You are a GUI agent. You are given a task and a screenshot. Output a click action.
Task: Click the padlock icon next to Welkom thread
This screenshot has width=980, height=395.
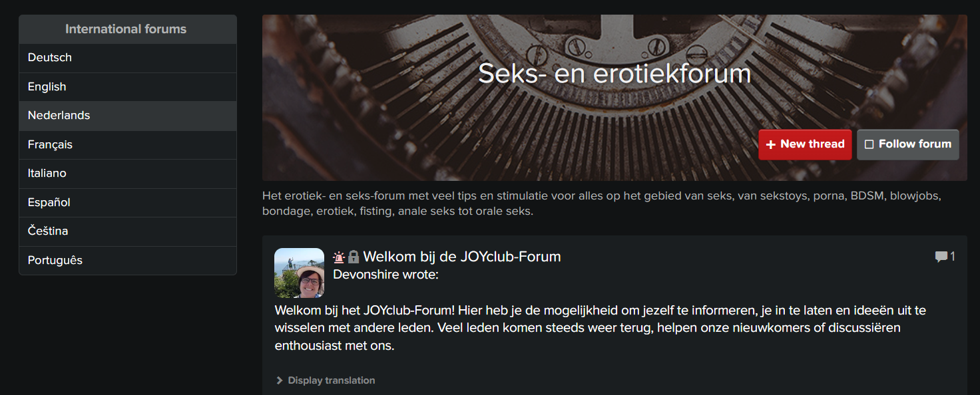click(x=354, y=257)
